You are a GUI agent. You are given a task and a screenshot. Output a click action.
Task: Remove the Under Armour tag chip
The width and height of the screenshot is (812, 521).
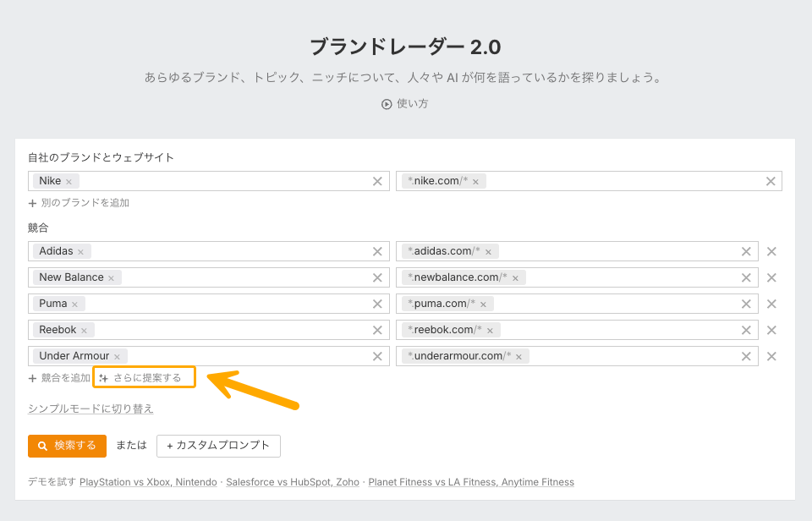(118, 357)
